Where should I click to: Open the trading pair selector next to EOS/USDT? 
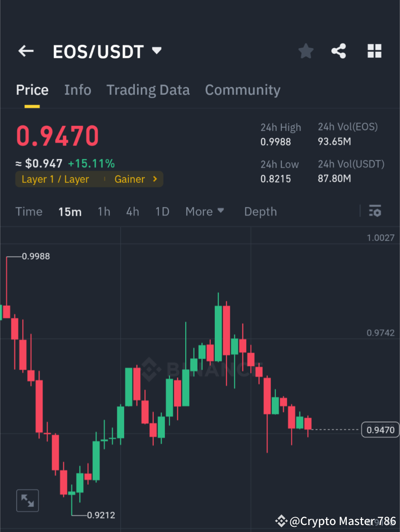tap(156, 51)
